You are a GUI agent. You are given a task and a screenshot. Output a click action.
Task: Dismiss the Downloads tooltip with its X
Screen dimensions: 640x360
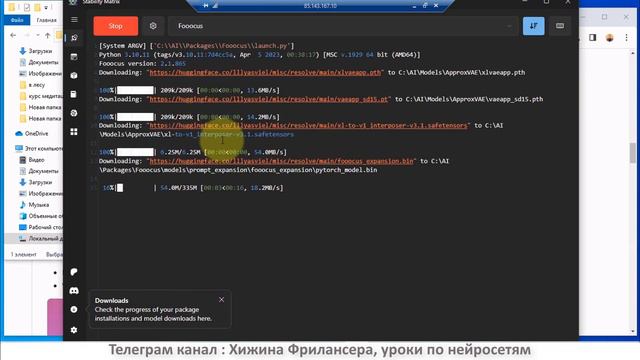coord(221,300)
